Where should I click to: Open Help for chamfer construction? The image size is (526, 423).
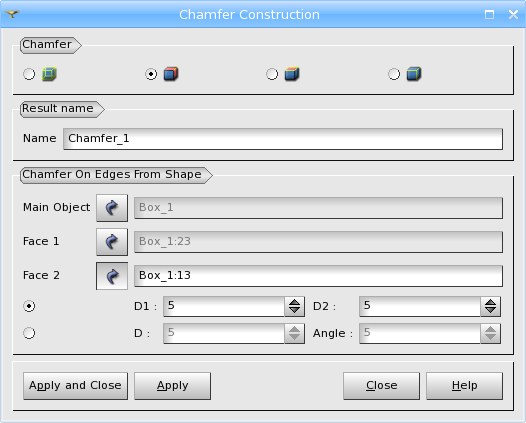(465, 386)
